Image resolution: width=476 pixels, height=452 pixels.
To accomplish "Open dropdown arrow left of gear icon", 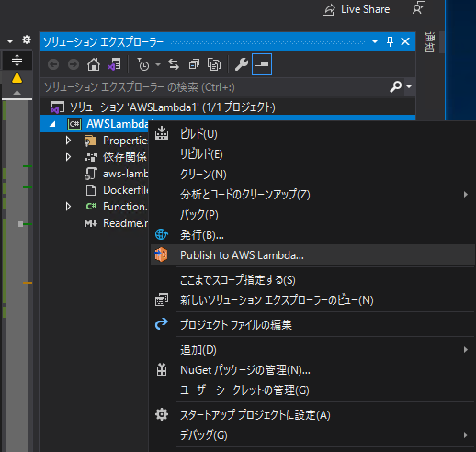I will point(10,40).
